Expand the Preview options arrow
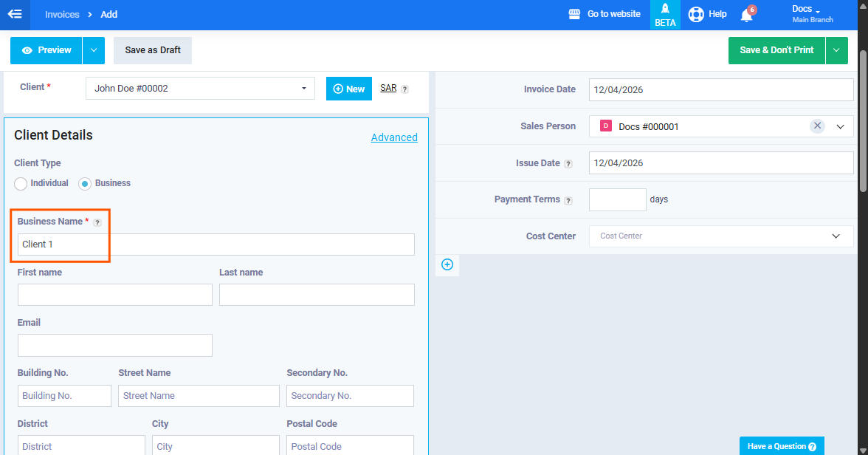The height and width of the screenshot is (455, 868). click(x=93, y=50)
